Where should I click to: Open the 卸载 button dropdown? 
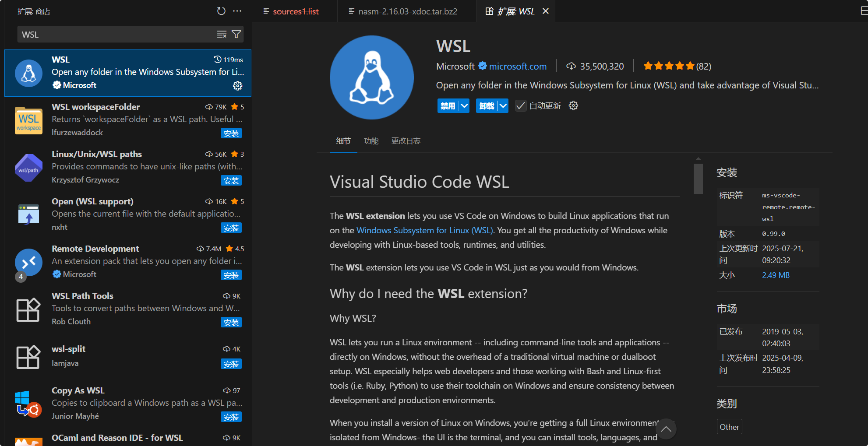tap(503, 105)
